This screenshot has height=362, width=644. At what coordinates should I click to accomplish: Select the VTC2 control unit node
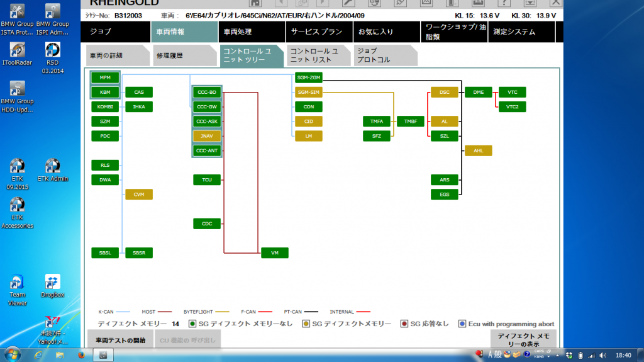click(512, 106)
